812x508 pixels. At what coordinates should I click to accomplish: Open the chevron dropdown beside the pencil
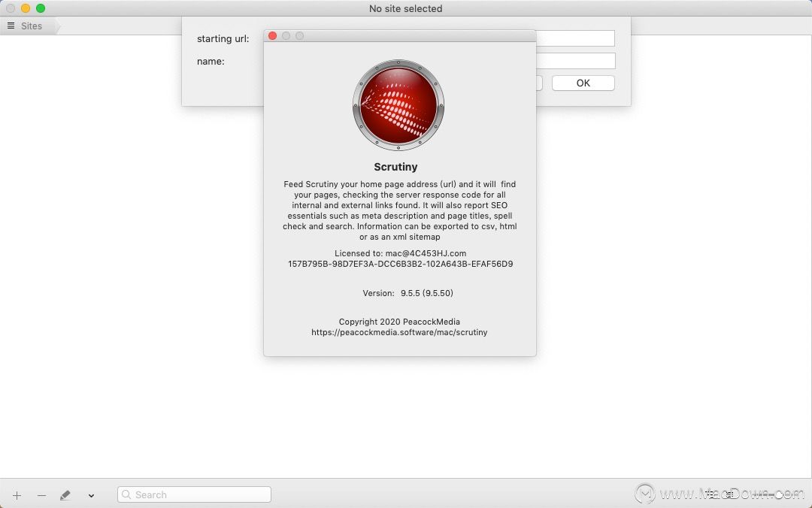[91, 495]
